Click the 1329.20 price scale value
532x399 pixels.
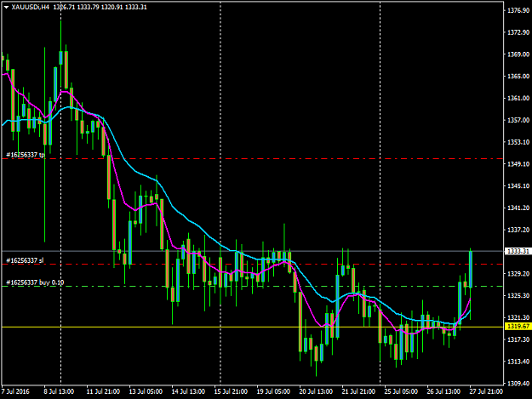(x=518, y=274)
